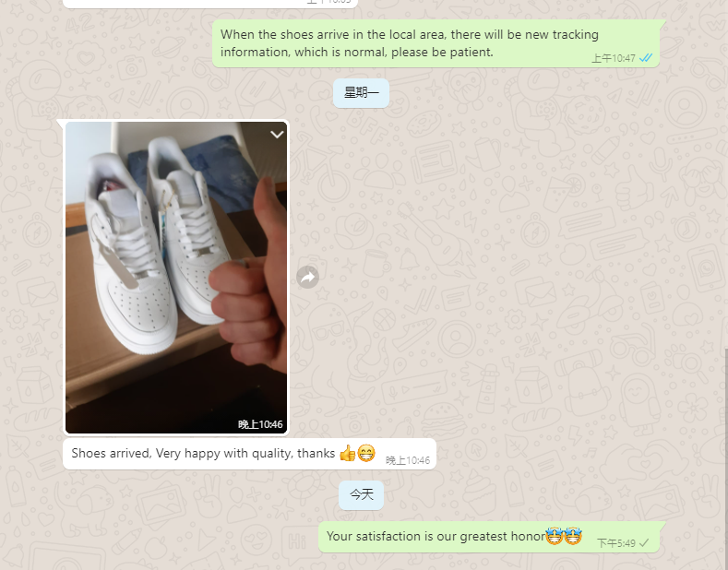Click the 今天 date divider
The image size is (728, 570).
pos(361,494)
